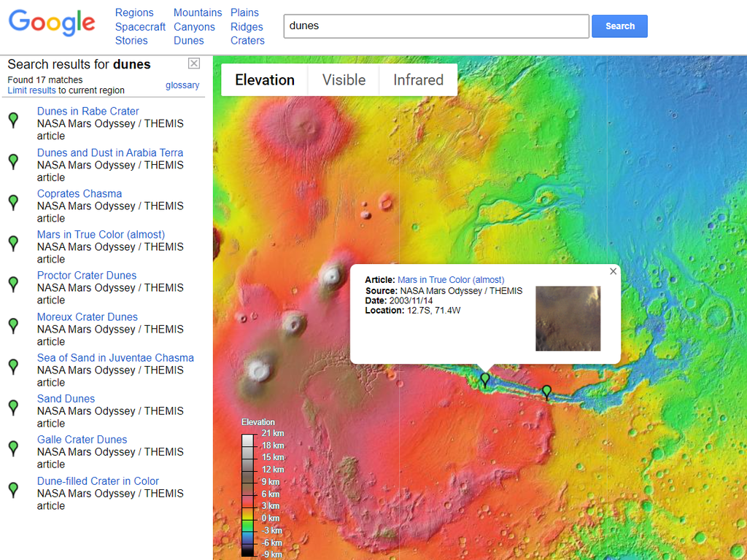Image resolution: width=747 pixels, height=560 pixels.
Task: Open the Regions category
Action: 134,13
